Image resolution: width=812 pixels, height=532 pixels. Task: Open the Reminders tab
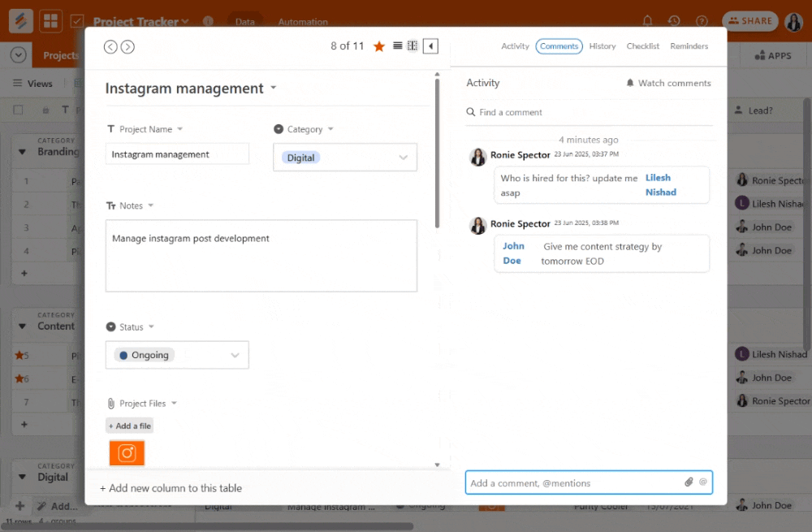[x=689, y=46]
